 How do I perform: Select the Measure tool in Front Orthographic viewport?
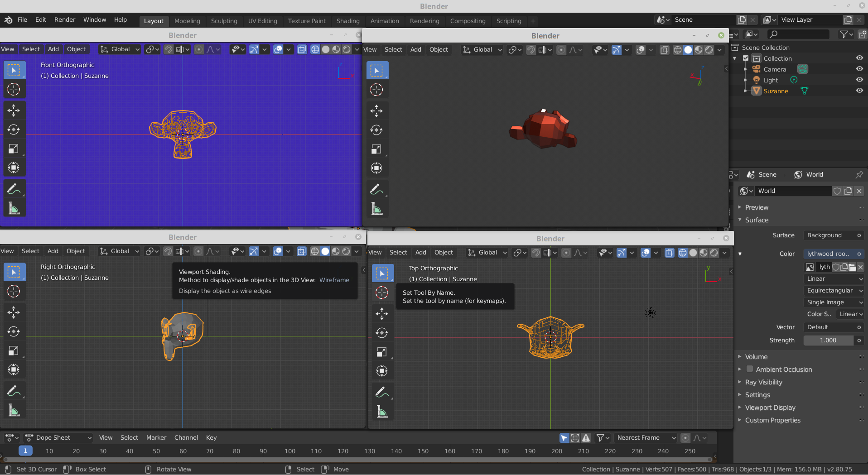point(14,209)
